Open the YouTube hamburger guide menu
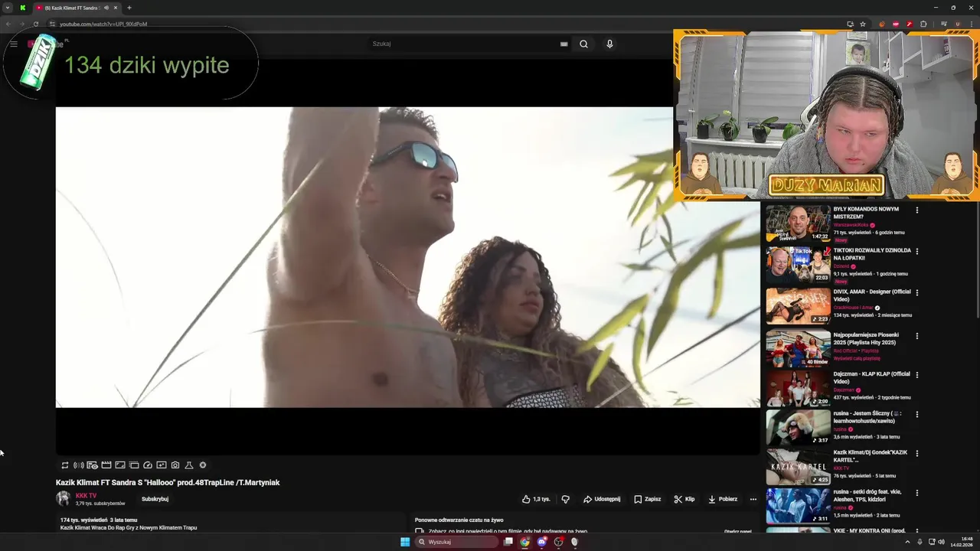This screenshot has width=980, height=551. click(x=14, y=44)
